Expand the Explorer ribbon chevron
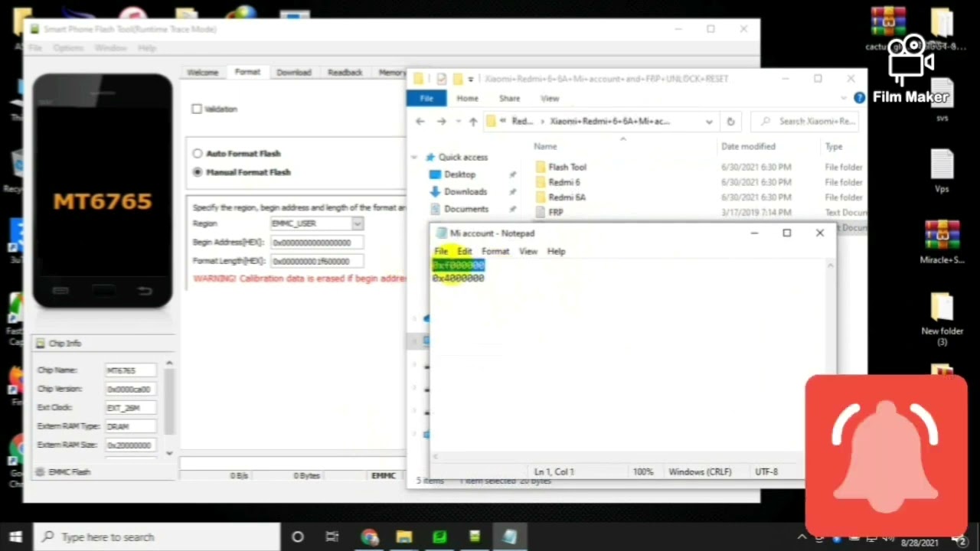980x551 pixels. [x=844, y=98]
